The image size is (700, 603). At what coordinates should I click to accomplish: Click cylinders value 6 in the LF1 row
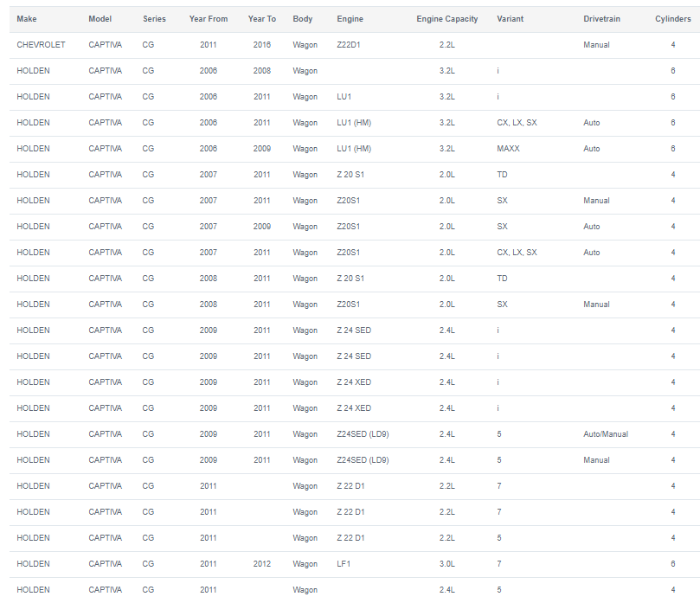coord(673,564)
